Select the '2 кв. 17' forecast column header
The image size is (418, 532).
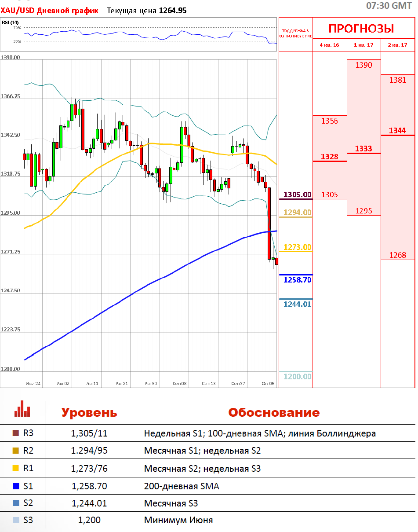click(397, 45)
